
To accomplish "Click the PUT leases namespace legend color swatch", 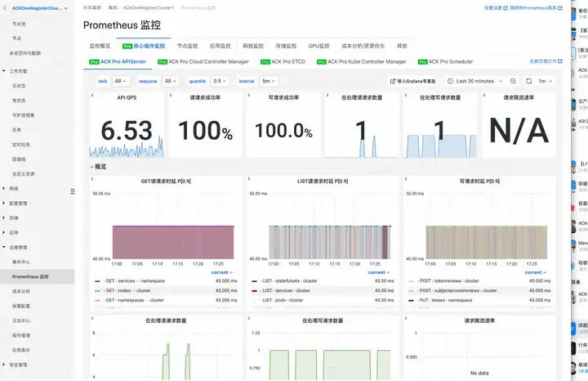I will (x=411, y=301).
